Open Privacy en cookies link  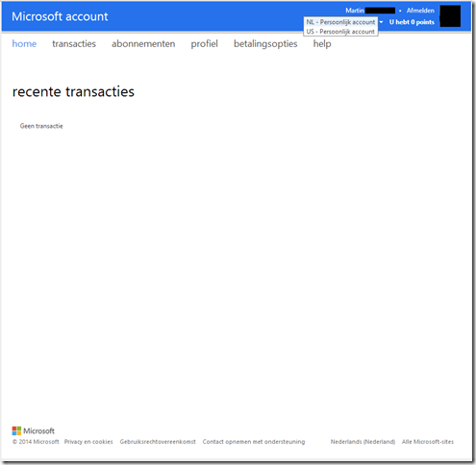(x=88, y=442)
